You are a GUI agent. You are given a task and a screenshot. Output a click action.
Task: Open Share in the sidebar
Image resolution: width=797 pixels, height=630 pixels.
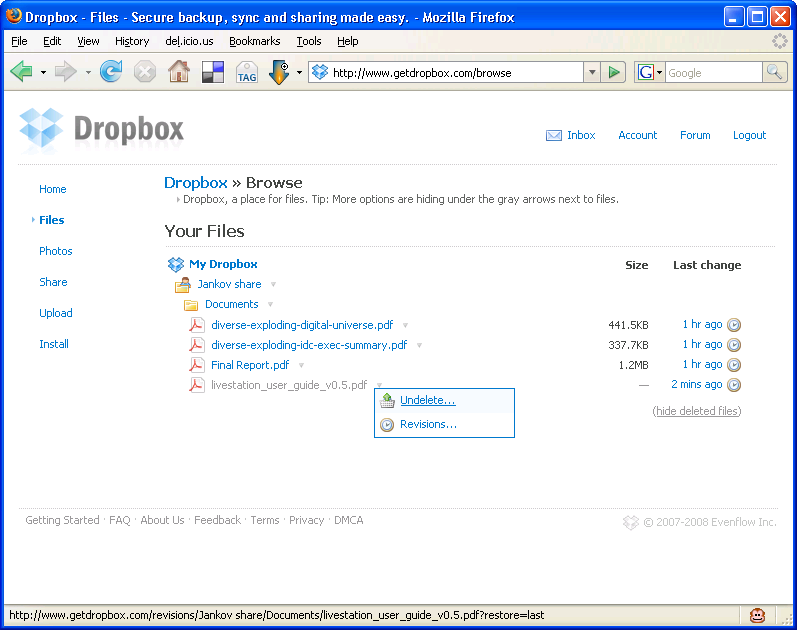[53, 282]
